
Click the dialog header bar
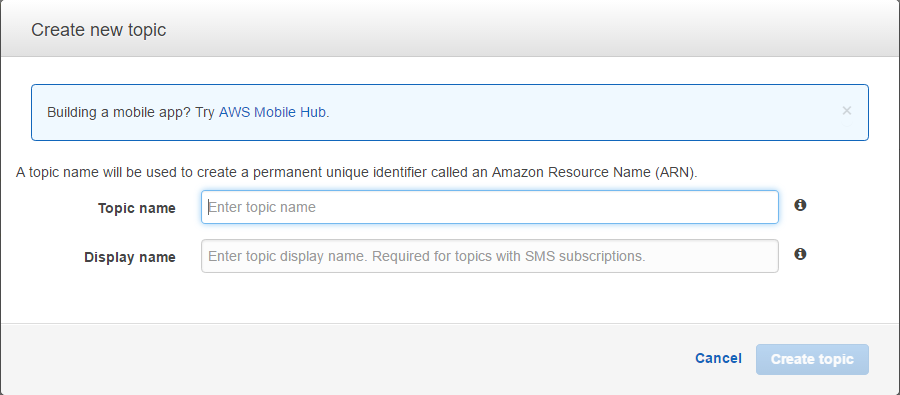(x=450, y=29)
